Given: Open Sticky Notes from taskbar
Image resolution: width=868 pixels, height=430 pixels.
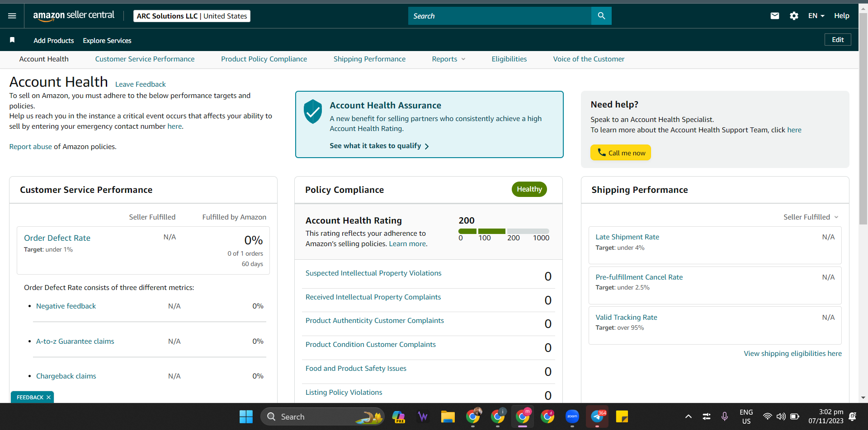Looking at the screenshot, I should (x=622, y=416).
